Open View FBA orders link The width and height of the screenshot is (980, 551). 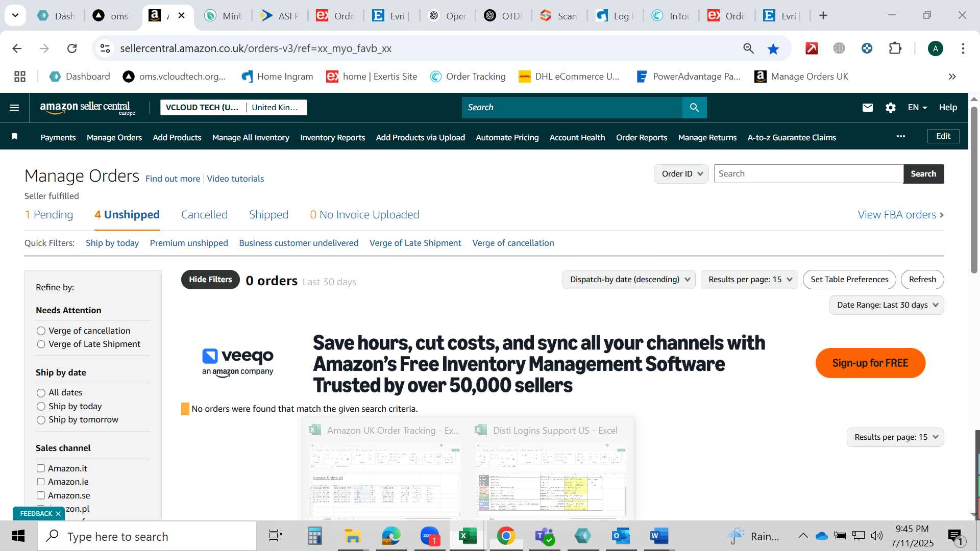901,215
